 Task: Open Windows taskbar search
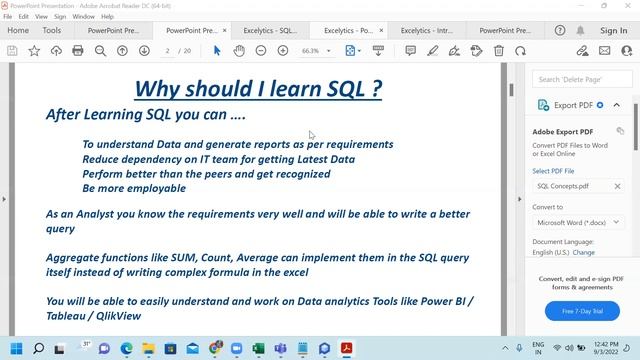coord(39,349)
